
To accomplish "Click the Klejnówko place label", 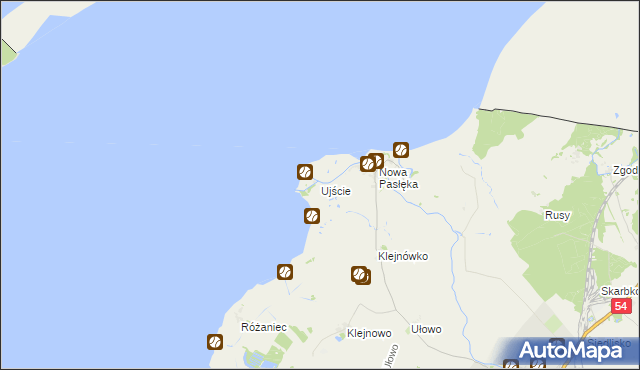I will 403,256.
